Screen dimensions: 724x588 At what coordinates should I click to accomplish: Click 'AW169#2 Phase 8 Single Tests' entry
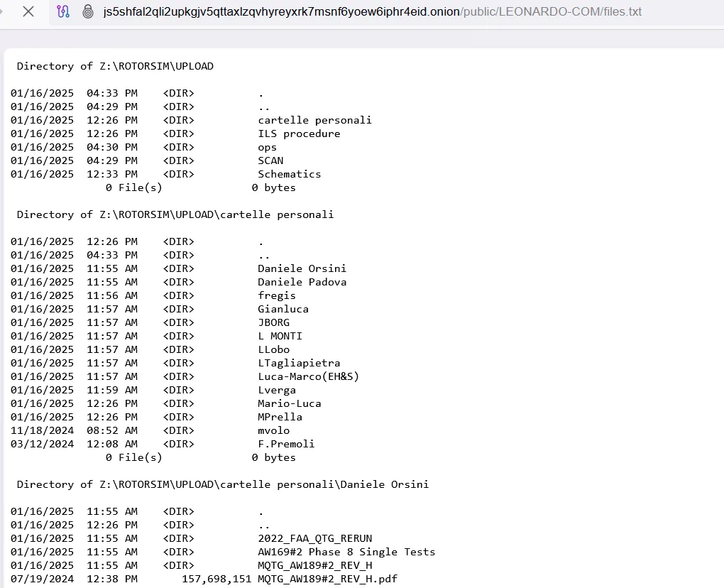coord(346,552)
